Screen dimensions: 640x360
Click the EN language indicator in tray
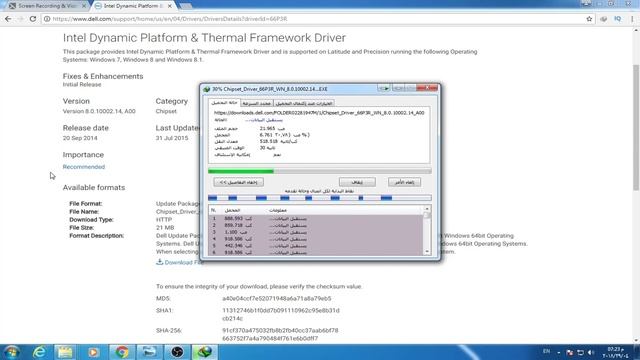pos(547,351)
